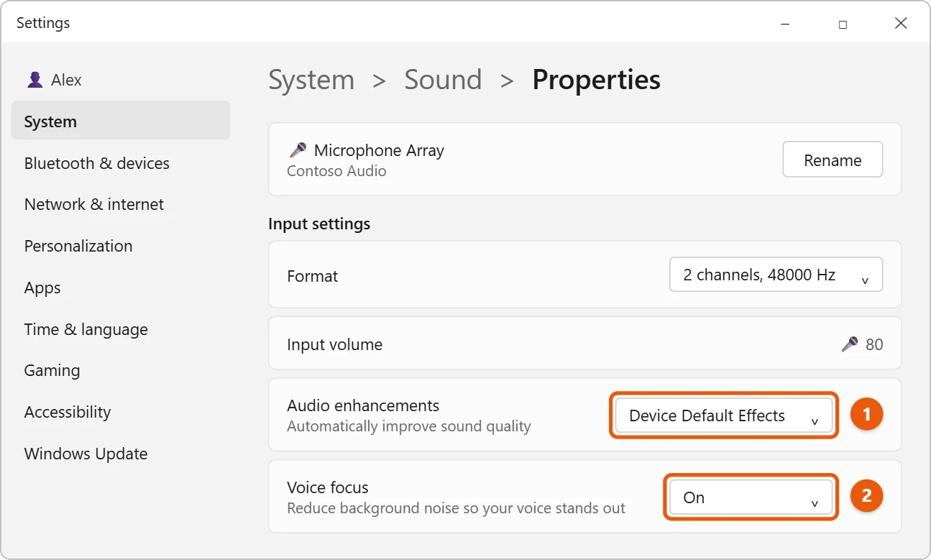Image resolution: width=931 pixels, height=560 pixels.
Task: Click the Alex user profile icon
Action: tap(35, 80)
